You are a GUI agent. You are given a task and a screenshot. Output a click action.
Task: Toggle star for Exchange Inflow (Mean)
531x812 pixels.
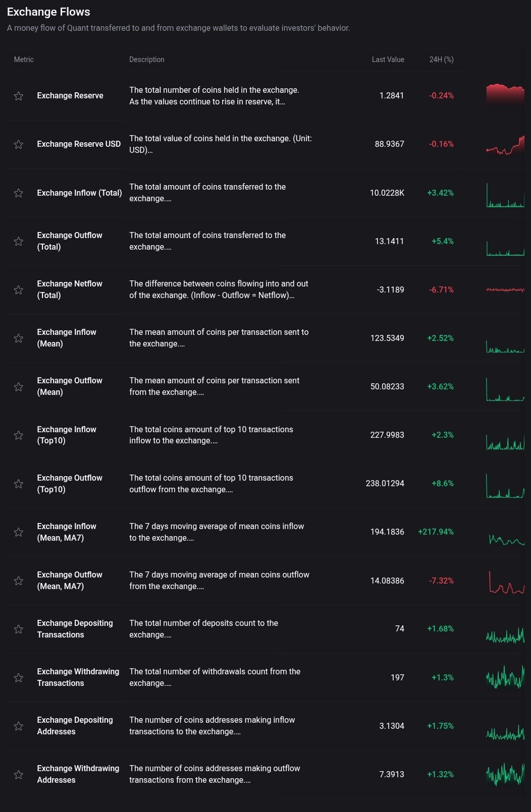pyautogui.click(x=19, y=338)
